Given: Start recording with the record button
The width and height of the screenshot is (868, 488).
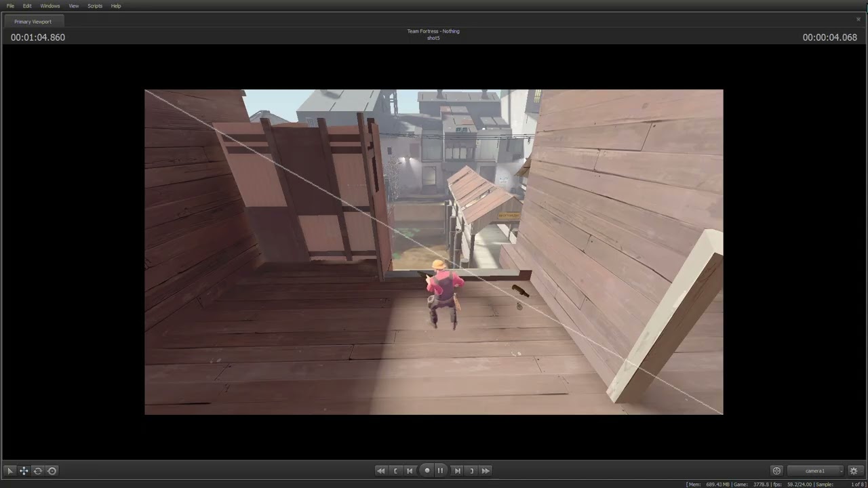Looking at the screenshot, I should (x=427, y=470).
